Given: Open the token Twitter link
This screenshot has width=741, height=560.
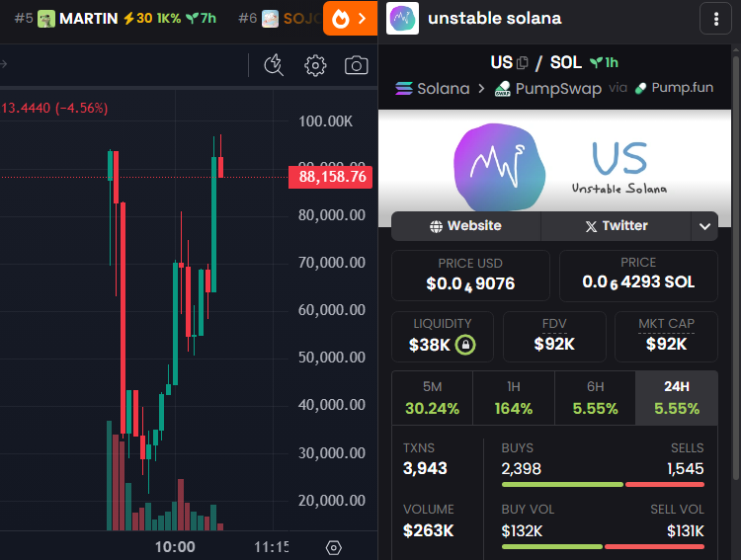Looking at the screenshot, I should coord(617,226).
